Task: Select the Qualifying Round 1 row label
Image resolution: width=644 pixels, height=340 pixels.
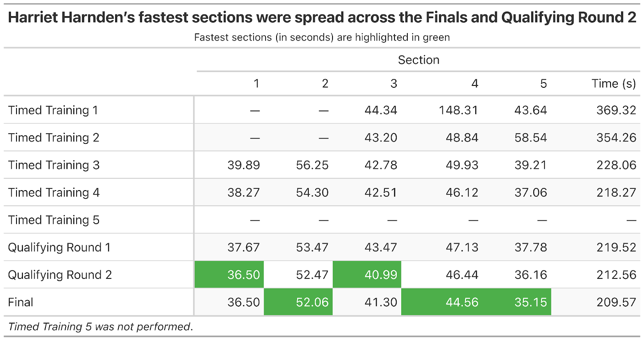Action: [x=59, y=247]
